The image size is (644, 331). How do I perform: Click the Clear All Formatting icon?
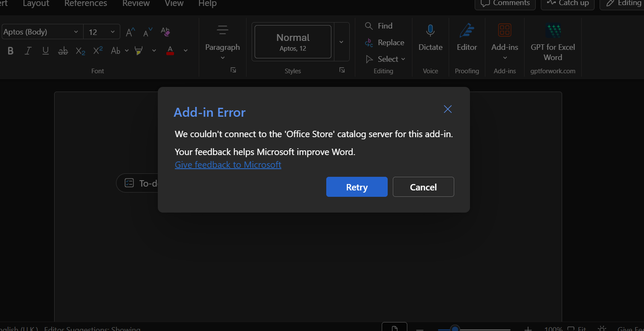click(165, 32)
